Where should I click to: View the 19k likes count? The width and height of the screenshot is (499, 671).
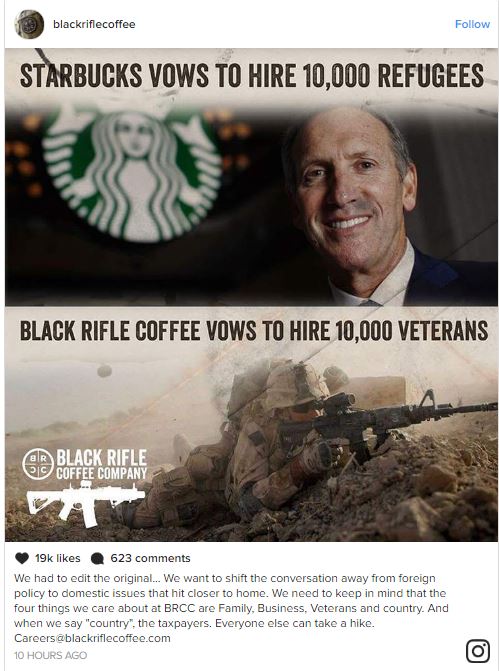(57, 558)
